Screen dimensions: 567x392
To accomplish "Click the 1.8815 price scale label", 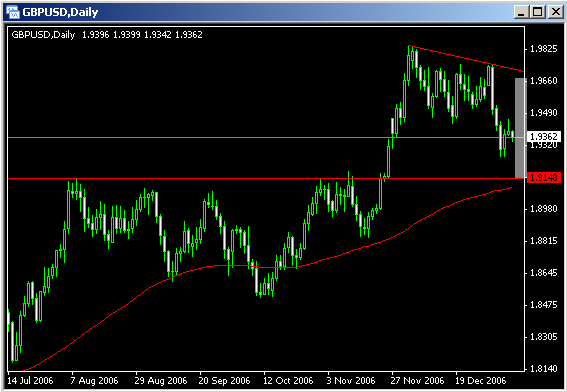I will pyautogui.click(x=543, y=241).
